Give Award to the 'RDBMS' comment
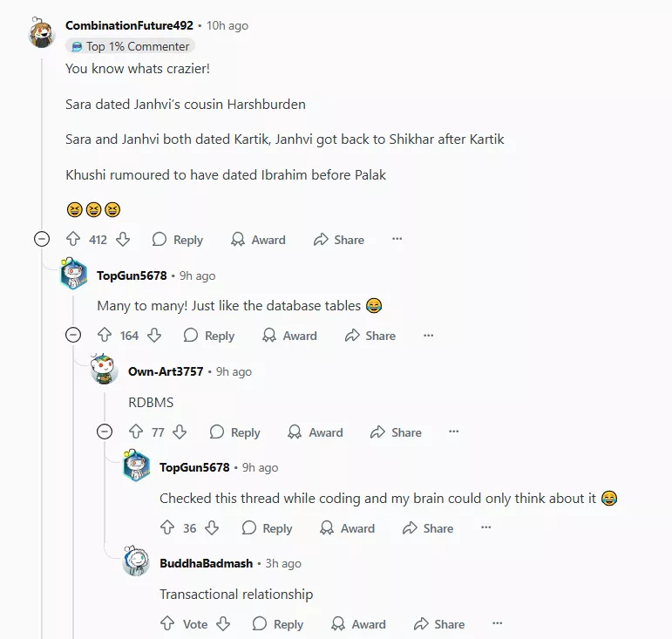The image size is (672, 639). pos(315,432)
